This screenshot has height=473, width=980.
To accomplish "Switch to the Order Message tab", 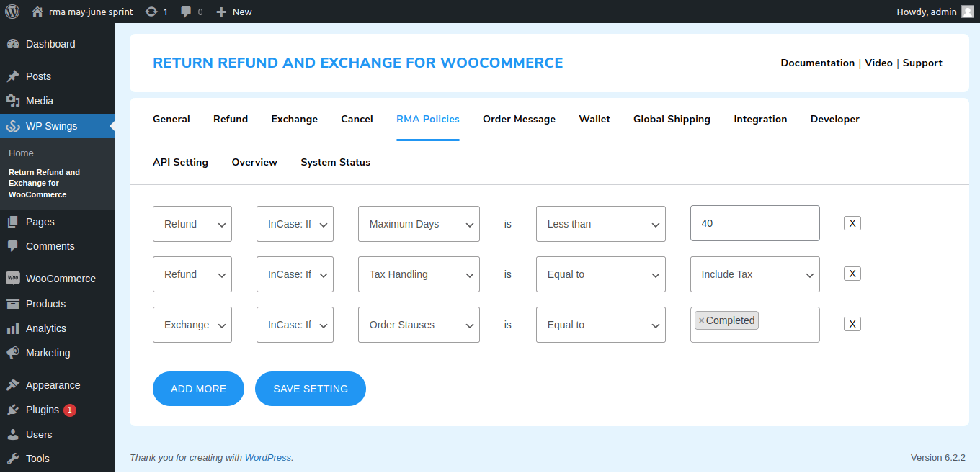I will click(x=520, y=120).
